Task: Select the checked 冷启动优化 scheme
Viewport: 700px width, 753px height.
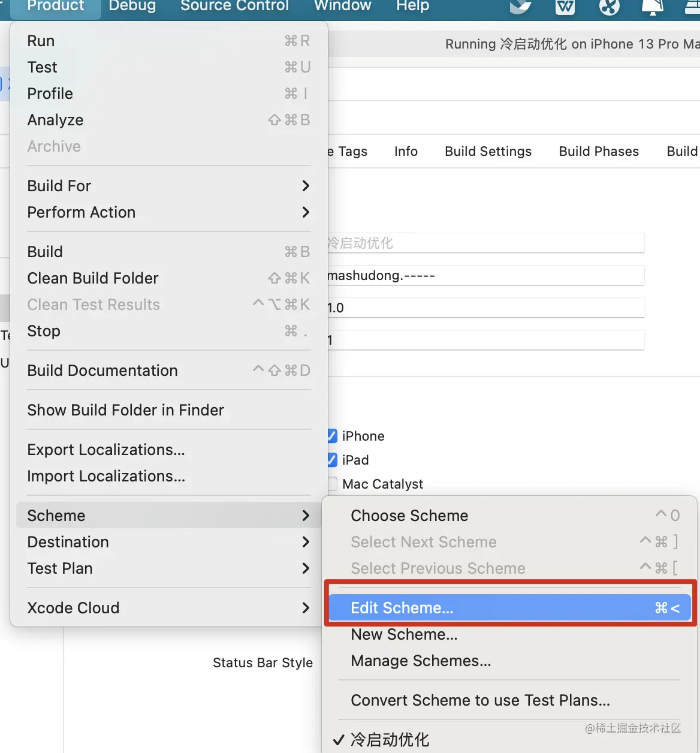Action: 509,740
